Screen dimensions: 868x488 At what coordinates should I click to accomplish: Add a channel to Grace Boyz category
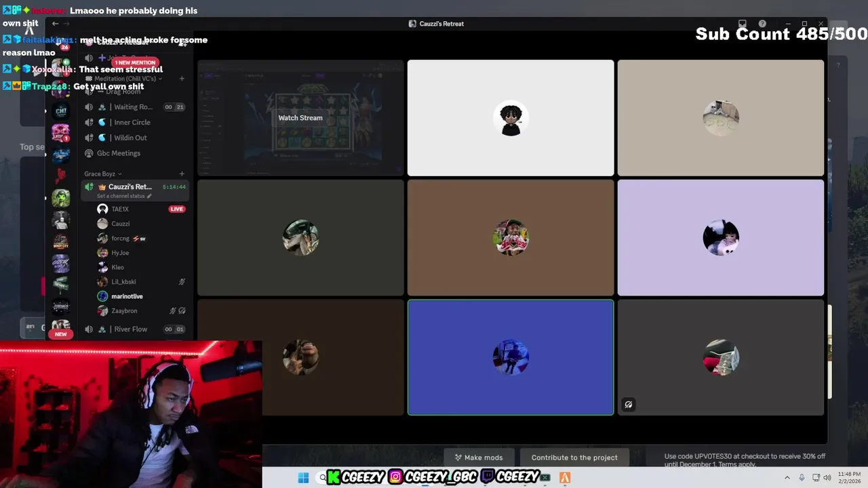(182, 174)
